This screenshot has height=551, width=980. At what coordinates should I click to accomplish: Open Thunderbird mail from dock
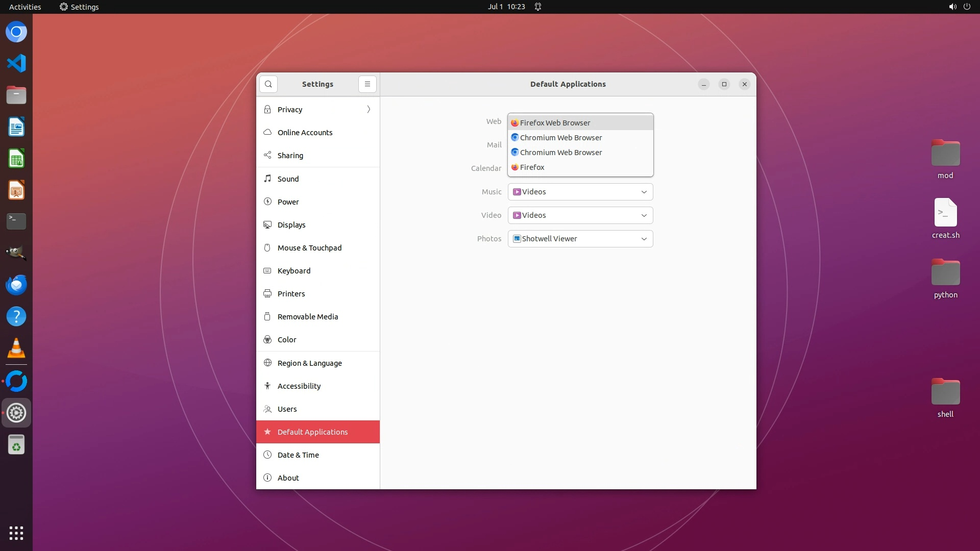[16, 285]
